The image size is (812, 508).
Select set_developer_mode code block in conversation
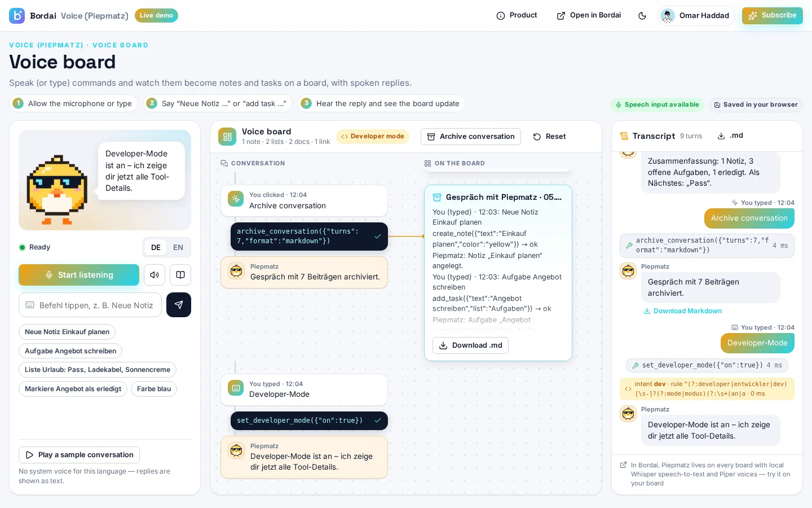[309, 421]
